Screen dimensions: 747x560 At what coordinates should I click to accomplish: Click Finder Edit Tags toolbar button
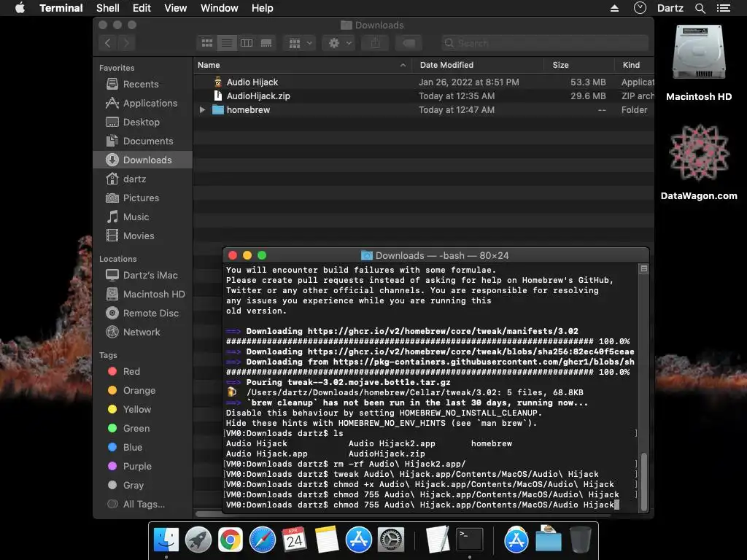point(409,43)
